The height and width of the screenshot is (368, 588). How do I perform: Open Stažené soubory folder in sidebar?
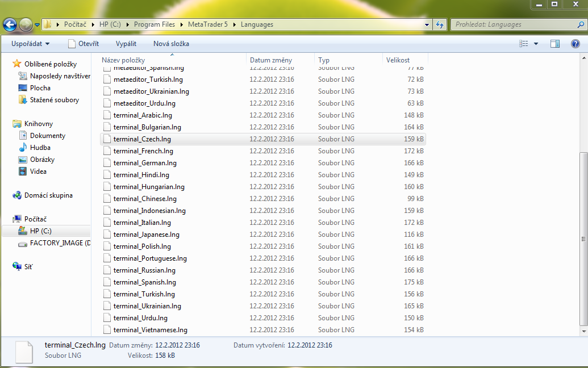tap(54, 100)
